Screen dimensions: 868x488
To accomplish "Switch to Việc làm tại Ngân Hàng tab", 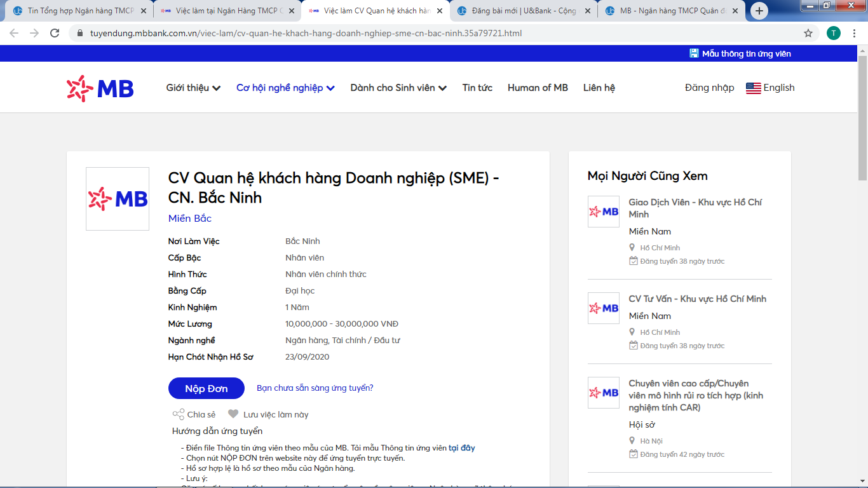I will [x=227, y=11].
